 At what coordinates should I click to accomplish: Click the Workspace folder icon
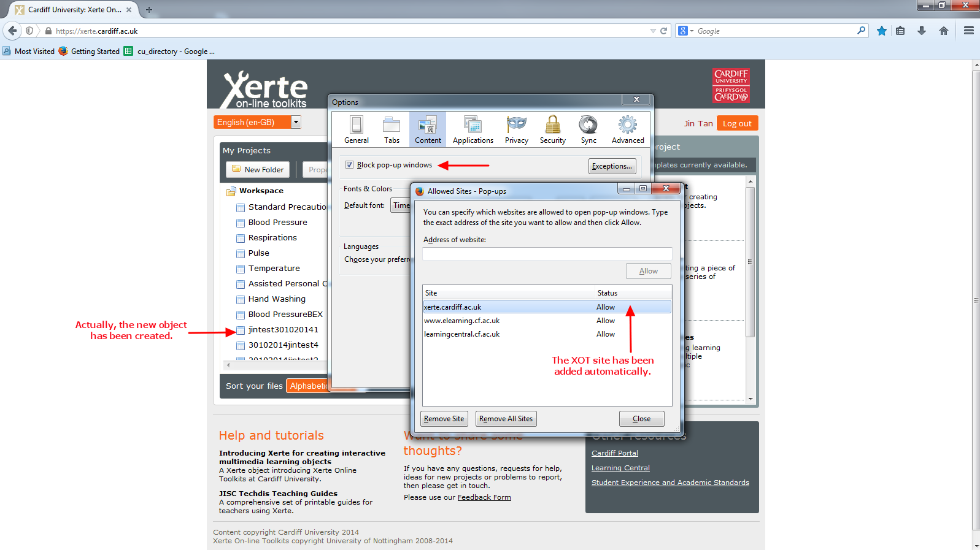pos(231,191)
